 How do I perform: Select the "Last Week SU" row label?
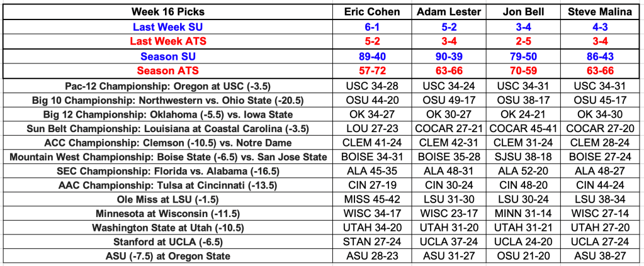click(x=169, y=27)
